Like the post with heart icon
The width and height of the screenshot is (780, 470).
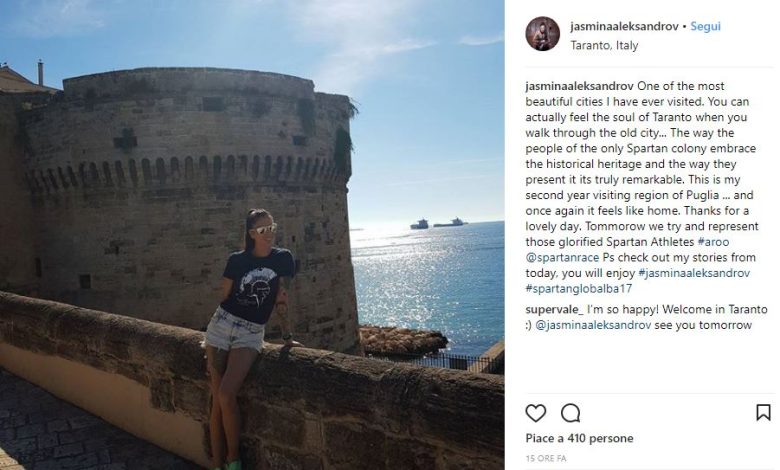[x=536, y=413]
